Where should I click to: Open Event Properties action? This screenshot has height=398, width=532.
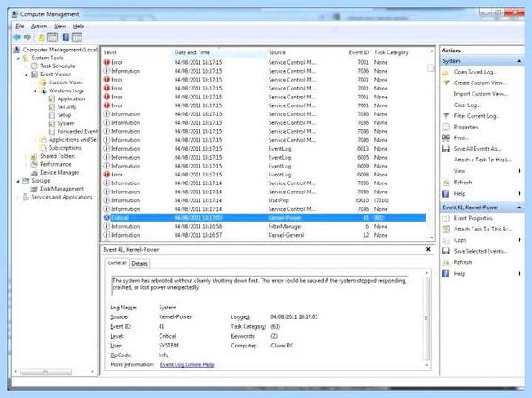coord(473,218)
